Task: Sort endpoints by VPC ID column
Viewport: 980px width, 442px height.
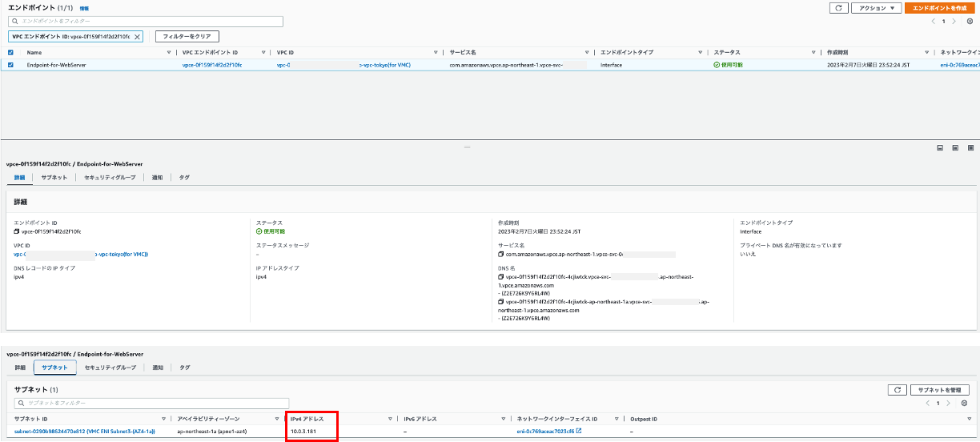Action: [x=436, y=52]
